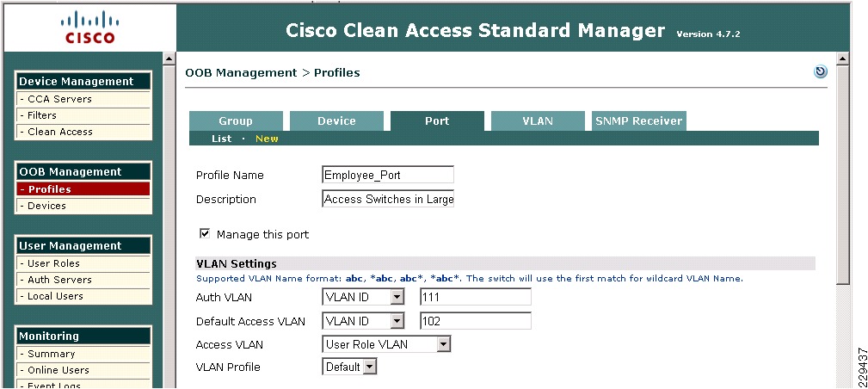Open the Auth VLAN type dropdown

[x=364, y=297]
